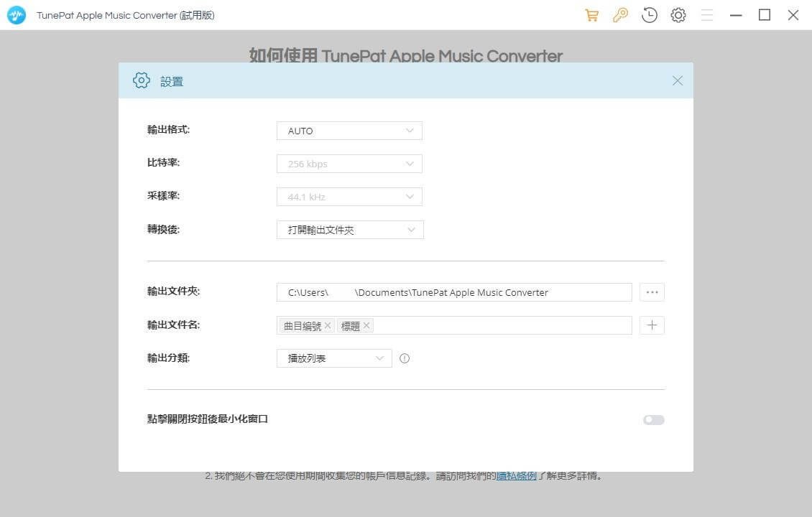Click the 輸出文件夾 label
The width and height of the screenshot is (812, 517).
tap(173, 292)
